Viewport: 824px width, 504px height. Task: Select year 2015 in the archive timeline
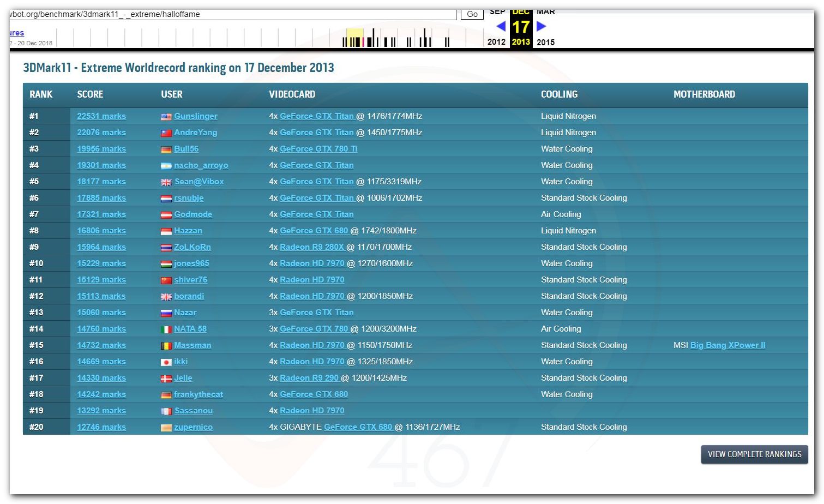coord(545,42)
